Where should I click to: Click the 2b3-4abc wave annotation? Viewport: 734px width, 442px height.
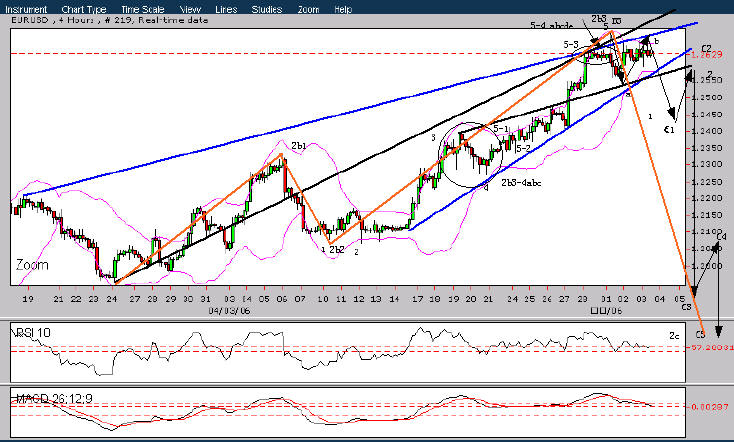pos(521,183)
